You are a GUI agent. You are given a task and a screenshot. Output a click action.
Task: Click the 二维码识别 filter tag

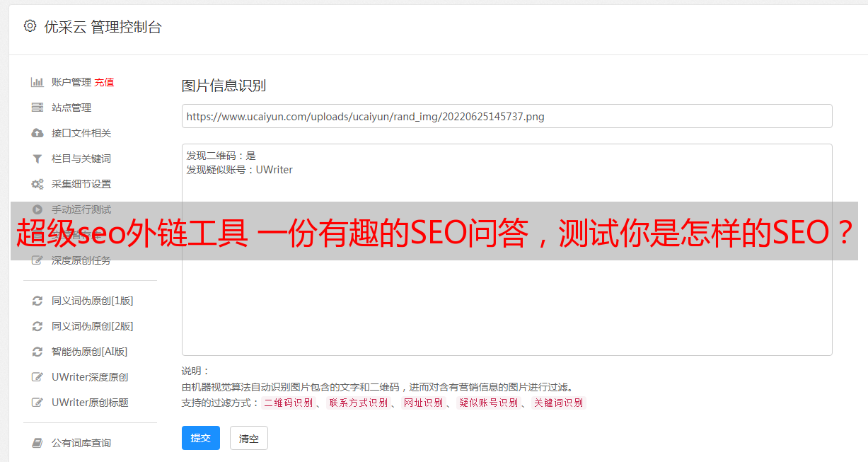point(288,403)
